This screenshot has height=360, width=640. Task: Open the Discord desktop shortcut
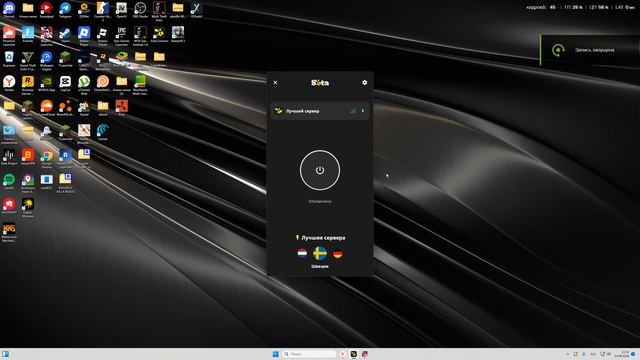coord(9,10)
